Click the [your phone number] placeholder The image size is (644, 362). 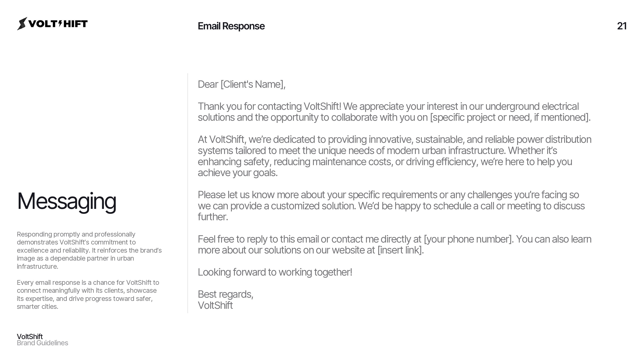click(x=467, y=239)
